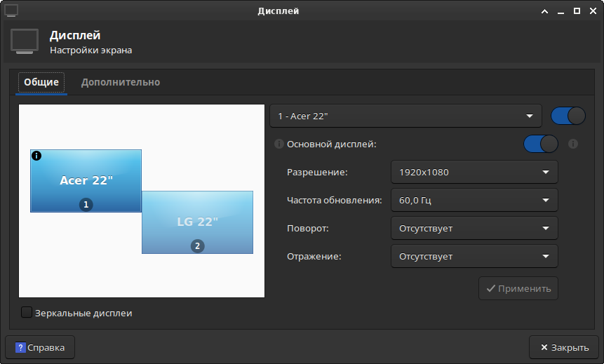The height and width of the screenshot is (364, 604).
Task: Click the roll-up arrow in title bar
Action: point(544,11)
